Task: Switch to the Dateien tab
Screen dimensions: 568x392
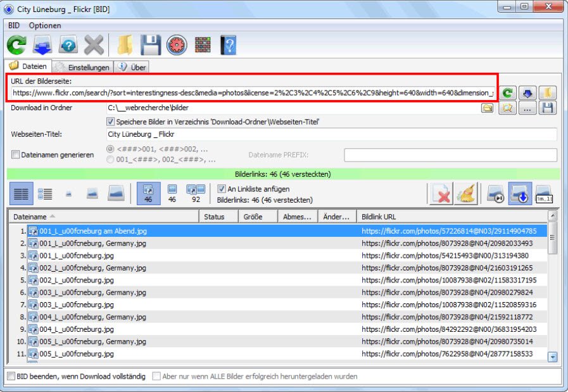Action: point(28,66)
